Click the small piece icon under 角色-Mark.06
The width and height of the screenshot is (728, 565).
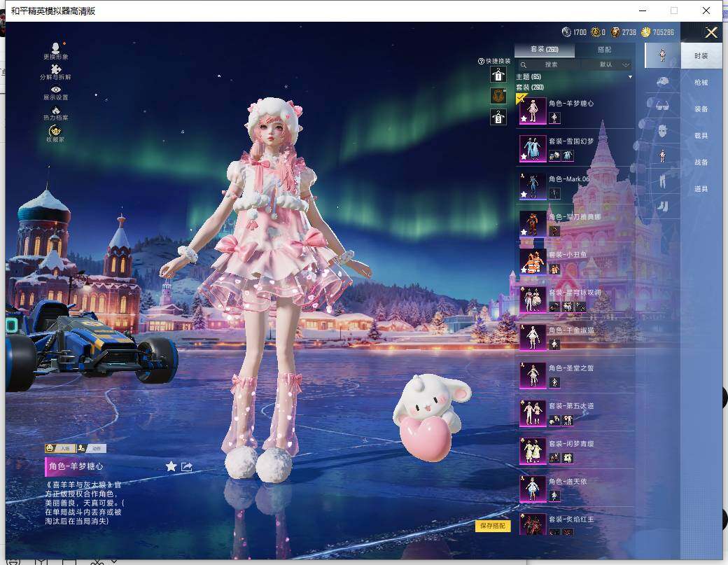click(x=554, y=193)
